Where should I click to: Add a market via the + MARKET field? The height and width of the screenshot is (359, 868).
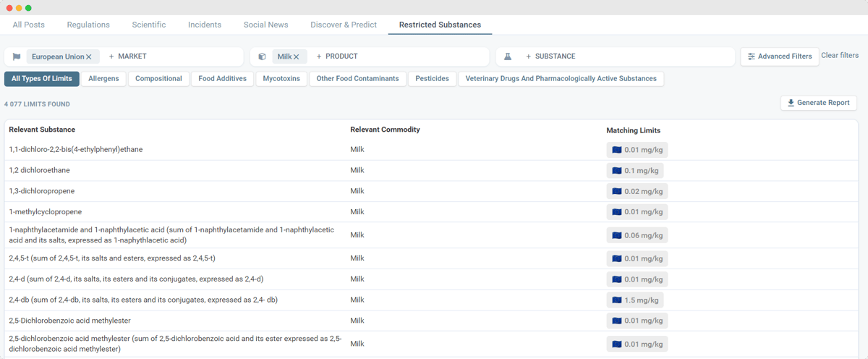point(127,56)
